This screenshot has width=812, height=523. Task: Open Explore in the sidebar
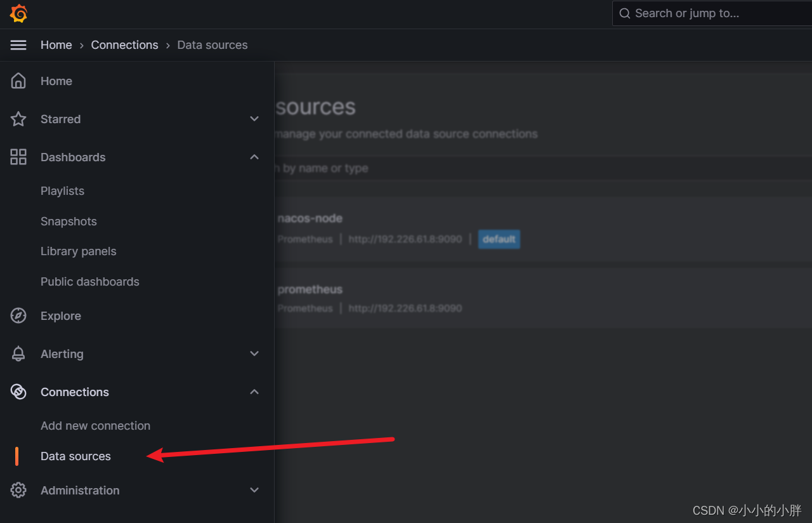pos(61,316)
